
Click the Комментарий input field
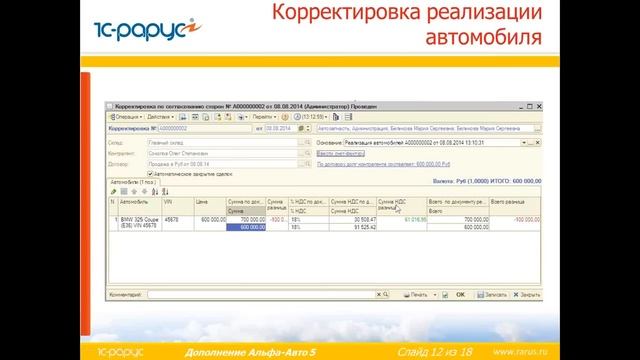(261, 295)
